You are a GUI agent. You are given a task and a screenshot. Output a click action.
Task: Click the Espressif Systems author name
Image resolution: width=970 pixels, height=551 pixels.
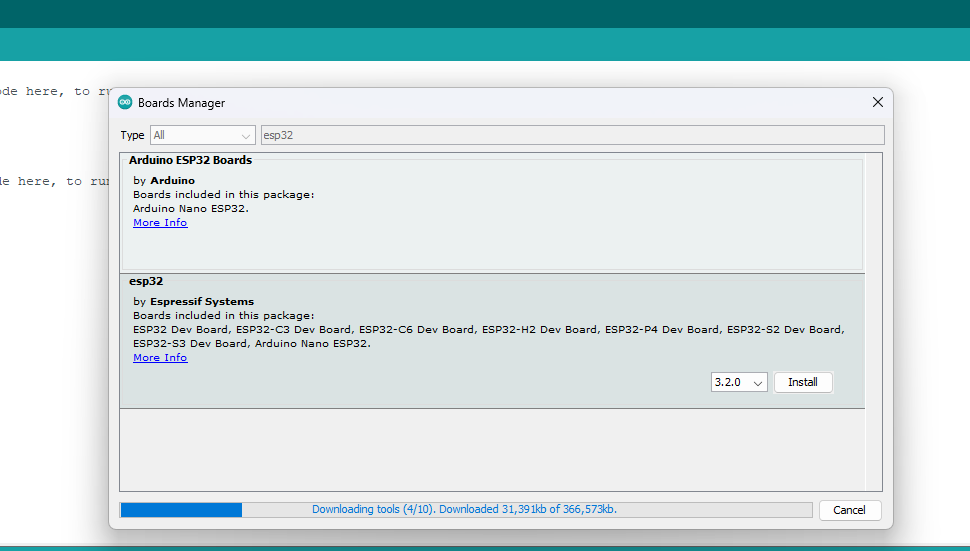click(202, 302)
